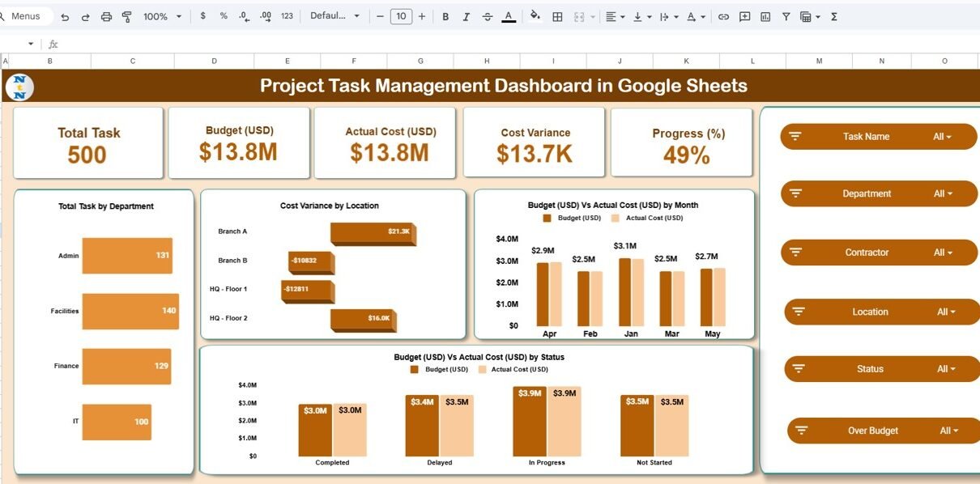Click the increase font size plus button

pyautogui.click(x=421, y=16)
